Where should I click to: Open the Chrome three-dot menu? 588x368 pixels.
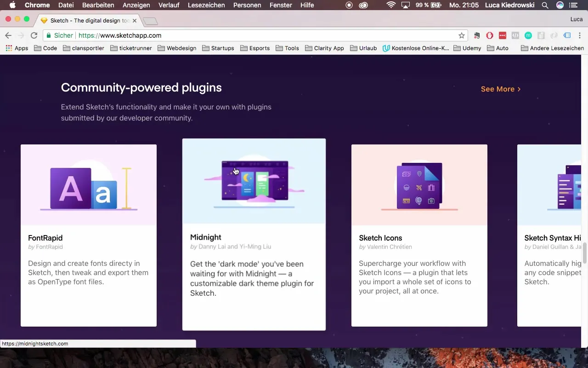point(580,35)
